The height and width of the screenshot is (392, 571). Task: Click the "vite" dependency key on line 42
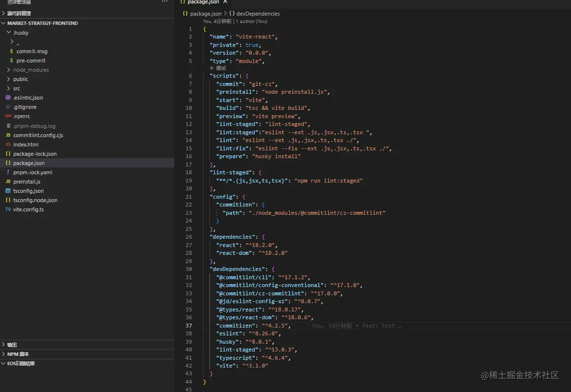click(x=226, y=366)
